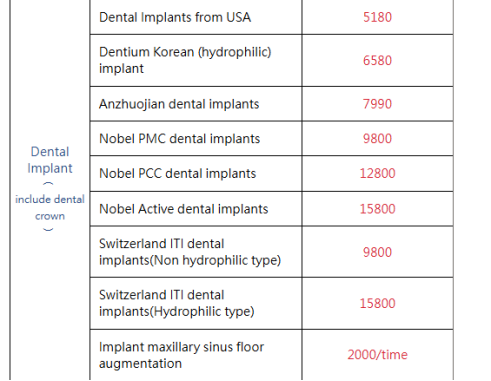Click Switzerland ITI Hydrophilic type entry
Screen dimensions: 491x381
coord(177,303)
